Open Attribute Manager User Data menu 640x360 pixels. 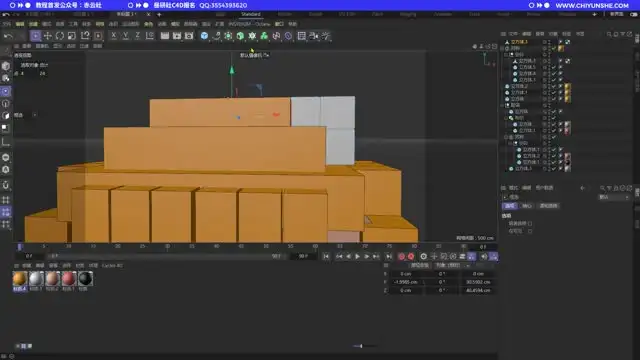544,188
